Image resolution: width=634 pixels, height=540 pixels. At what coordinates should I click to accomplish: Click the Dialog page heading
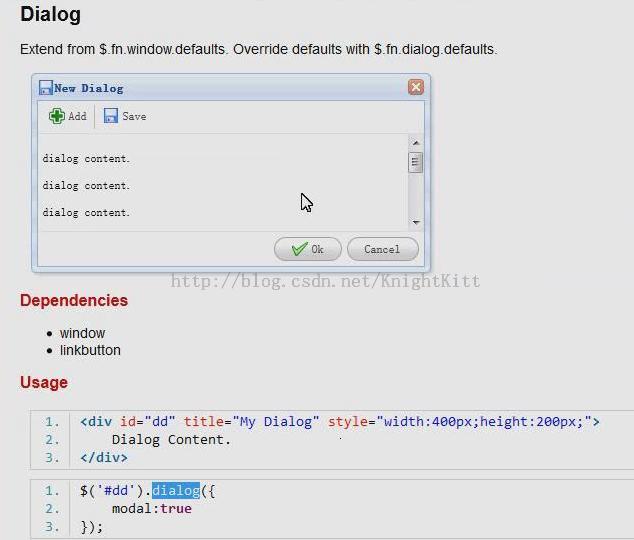[51, 14]
